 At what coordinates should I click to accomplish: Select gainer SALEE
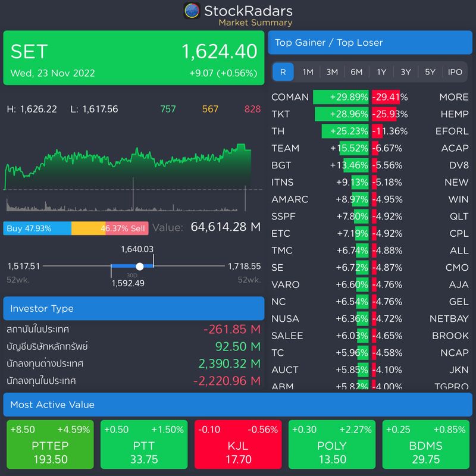coord(287,336)
